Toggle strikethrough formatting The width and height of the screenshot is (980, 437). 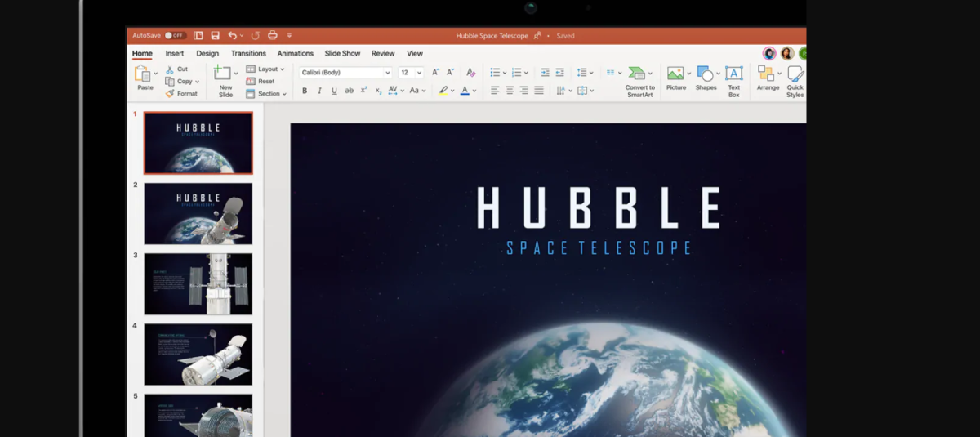tap(350, 91)
